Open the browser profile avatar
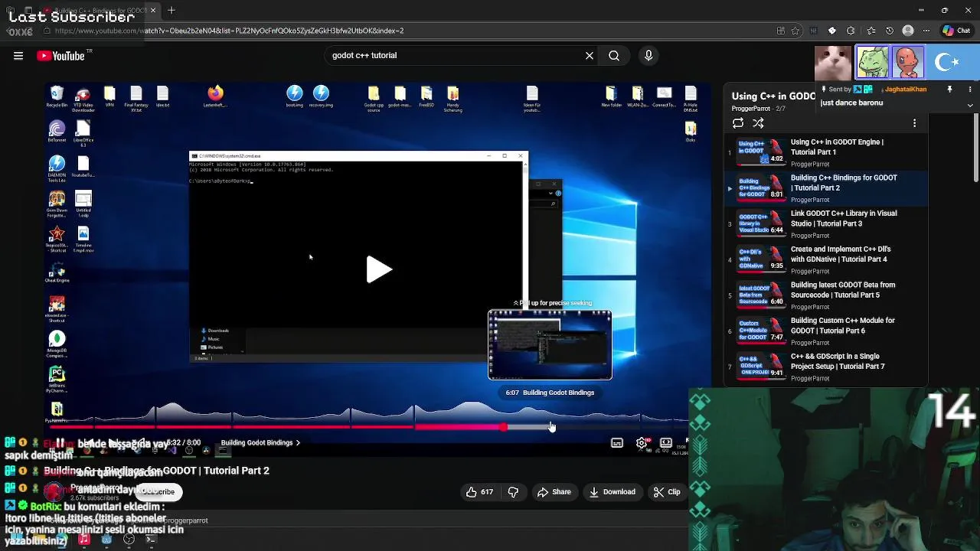The image size is (980, 551). tap(908, 31)
